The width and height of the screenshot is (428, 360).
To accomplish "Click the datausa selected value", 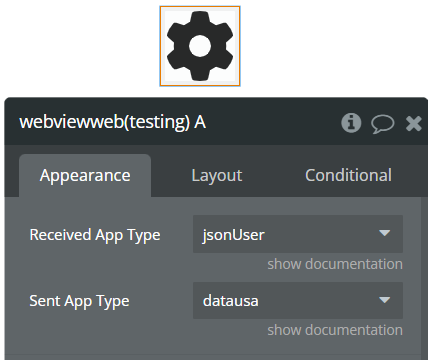I will (x=231, y=301).
